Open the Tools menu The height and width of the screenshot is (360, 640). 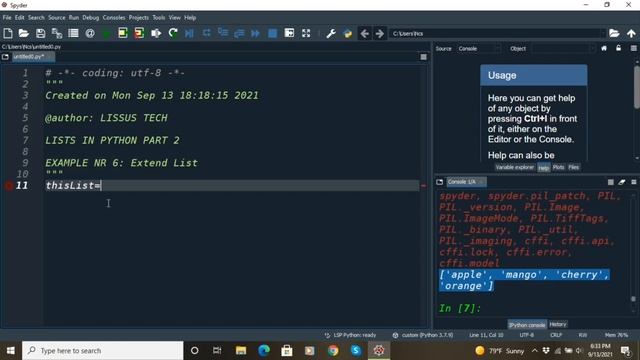click(159, 18)
